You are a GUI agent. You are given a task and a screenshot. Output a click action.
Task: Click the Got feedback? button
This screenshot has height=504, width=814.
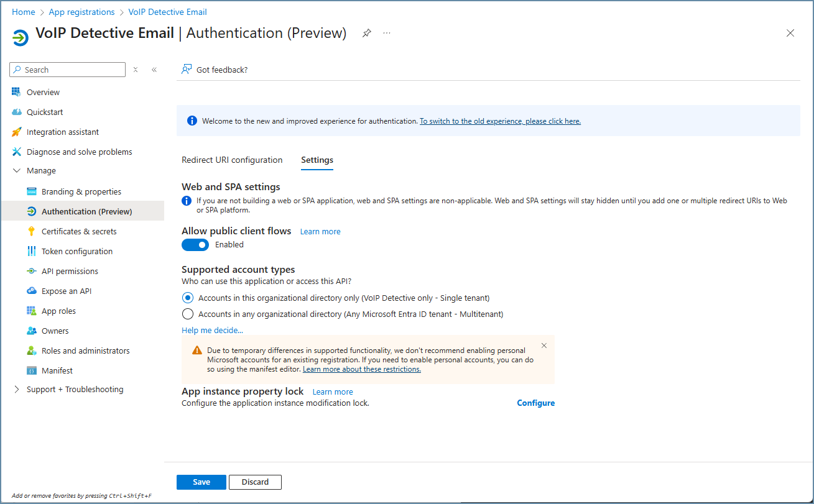click(x=215, y=70)
